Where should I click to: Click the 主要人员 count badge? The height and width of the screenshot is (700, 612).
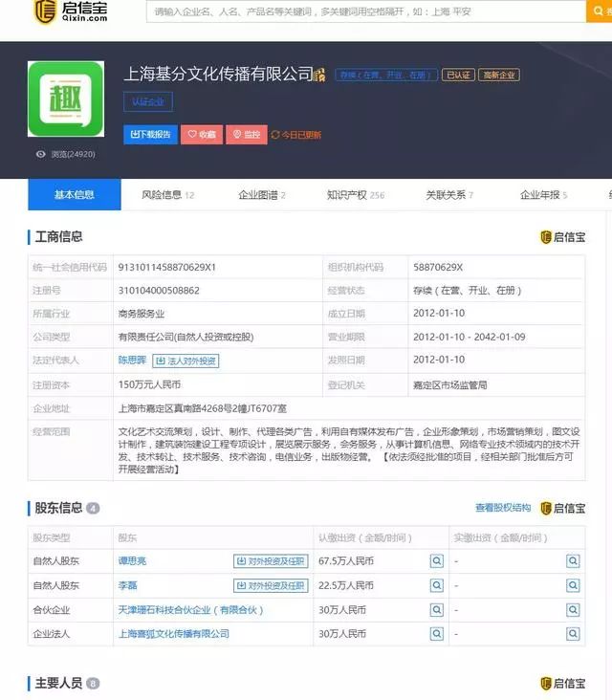pyautogui.click(x=93, y=683)
